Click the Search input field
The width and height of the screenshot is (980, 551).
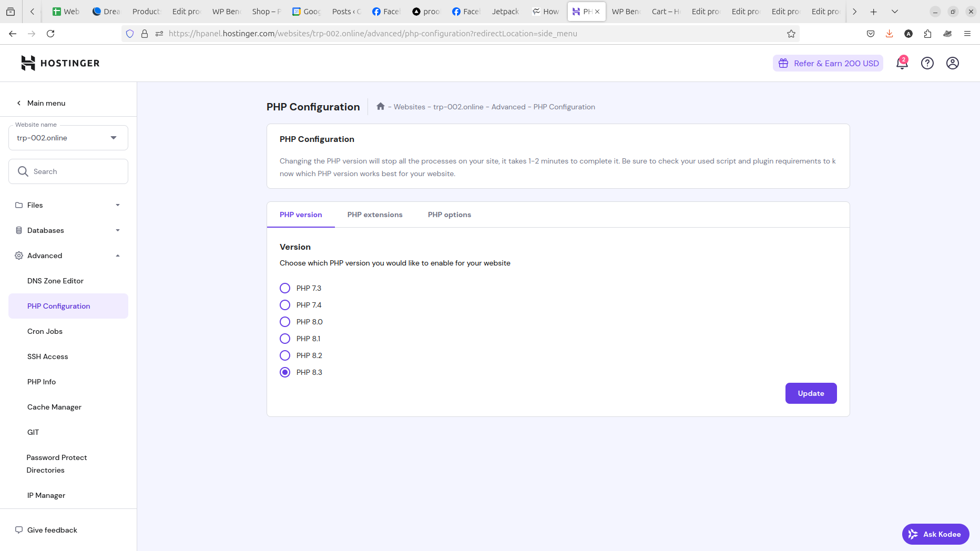pyautogui.click(x=68, y=171)
